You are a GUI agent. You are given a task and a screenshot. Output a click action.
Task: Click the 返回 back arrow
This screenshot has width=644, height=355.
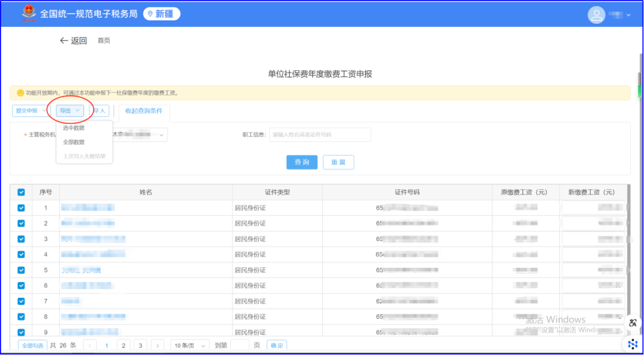click(64, 40)
